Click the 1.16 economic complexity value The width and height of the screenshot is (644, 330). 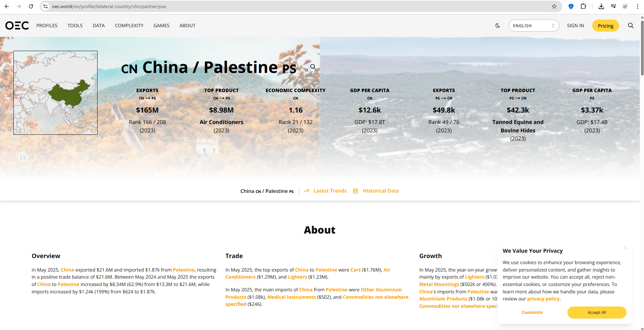point(296,110)
